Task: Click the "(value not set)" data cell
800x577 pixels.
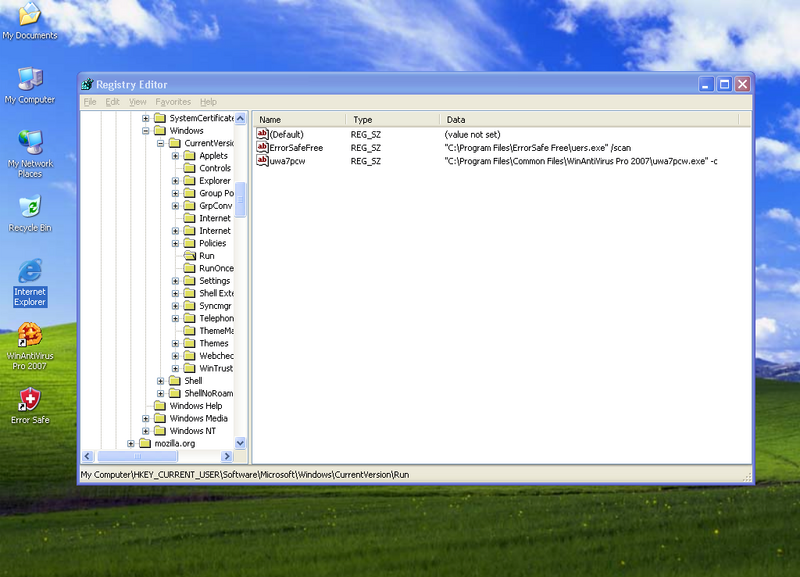Action: click(472, 135)
